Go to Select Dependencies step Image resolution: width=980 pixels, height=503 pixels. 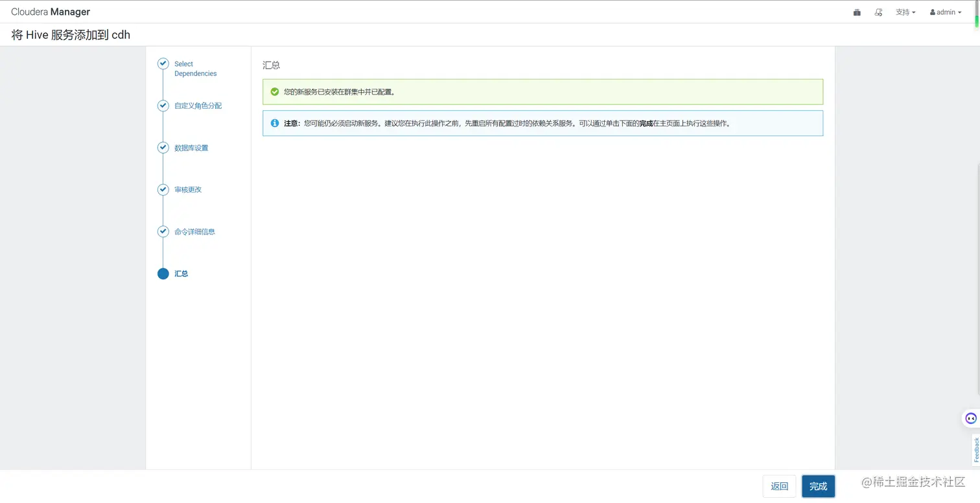coord(195,69)
